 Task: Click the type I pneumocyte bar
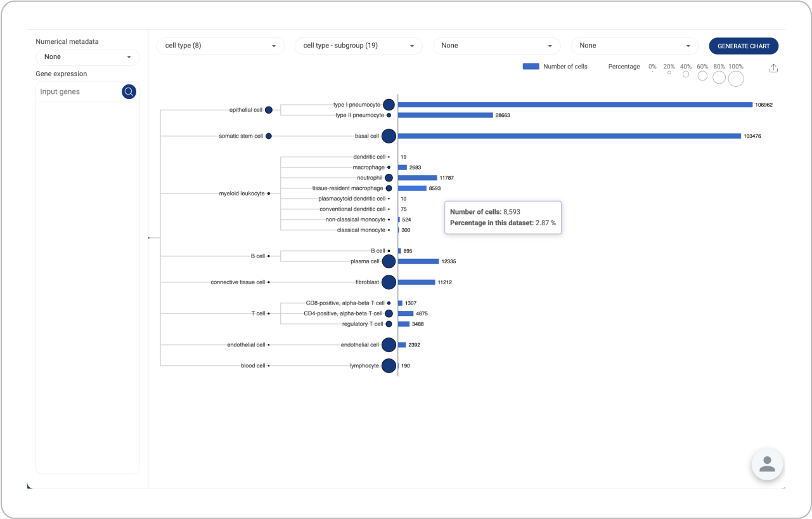click(x=574, y=105)
